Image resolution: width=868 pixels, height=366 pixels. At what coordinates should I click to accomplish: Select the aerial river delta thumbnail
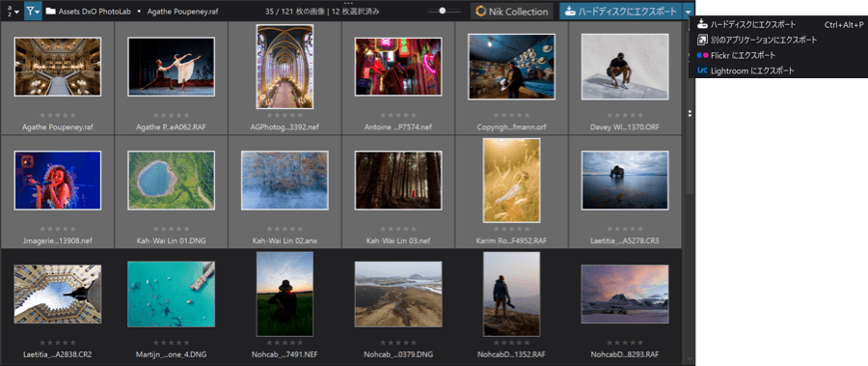[x=398, y=294]
